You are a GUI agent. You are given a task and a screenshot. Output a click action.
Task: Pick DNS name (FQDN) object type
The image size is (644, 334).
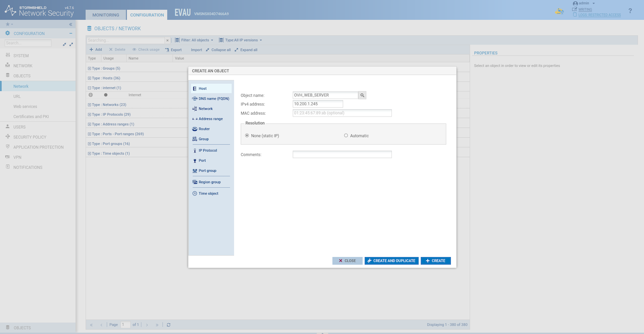pyautogui.click(x=213, y=99)
